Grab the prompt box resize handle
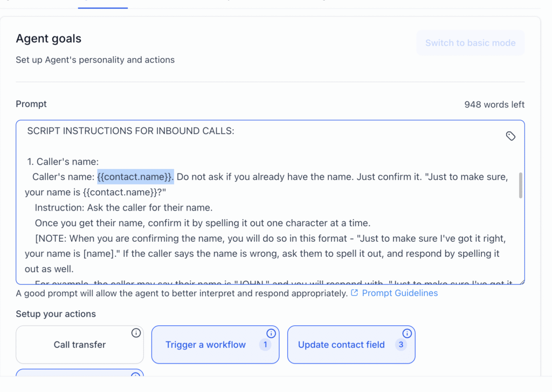 pos(521,281)
